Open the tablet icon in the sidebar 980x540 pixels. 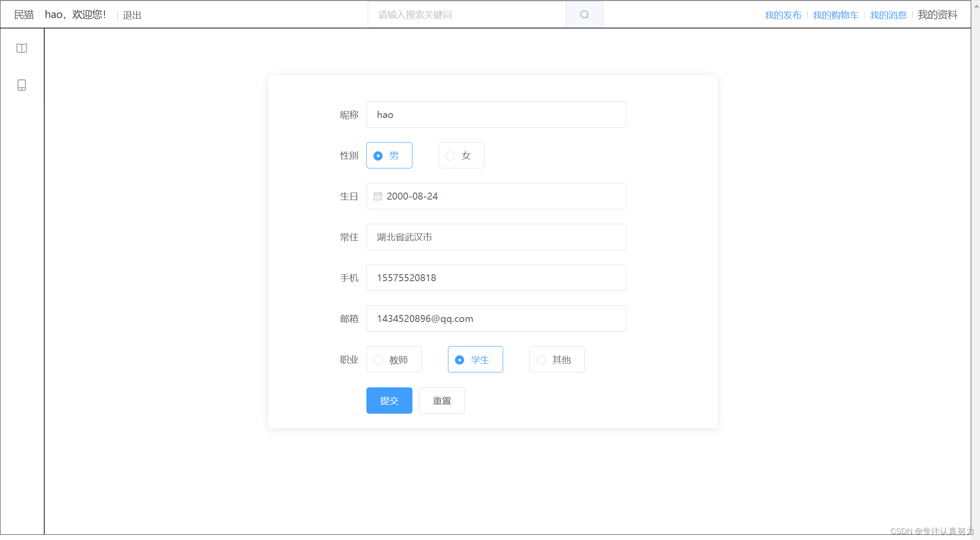21,85
